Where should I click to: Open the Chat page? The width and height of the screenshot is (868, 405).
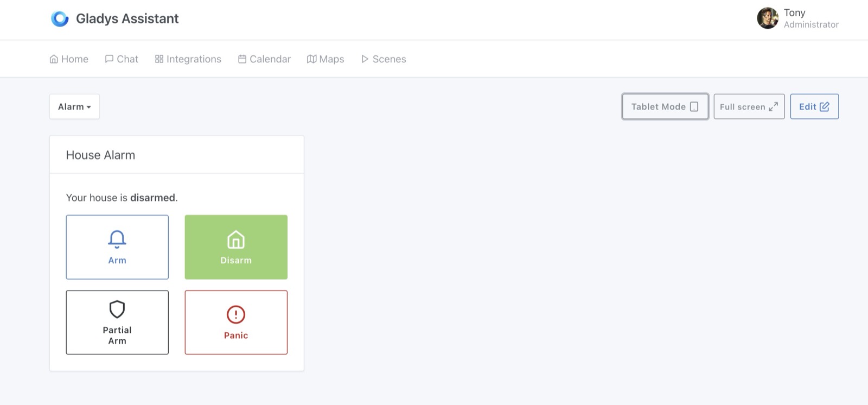tap(122, 59)
